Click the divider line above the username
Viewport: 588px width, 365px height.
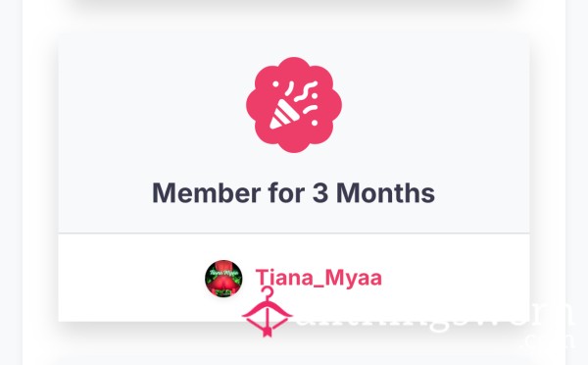tap(294, 234)
